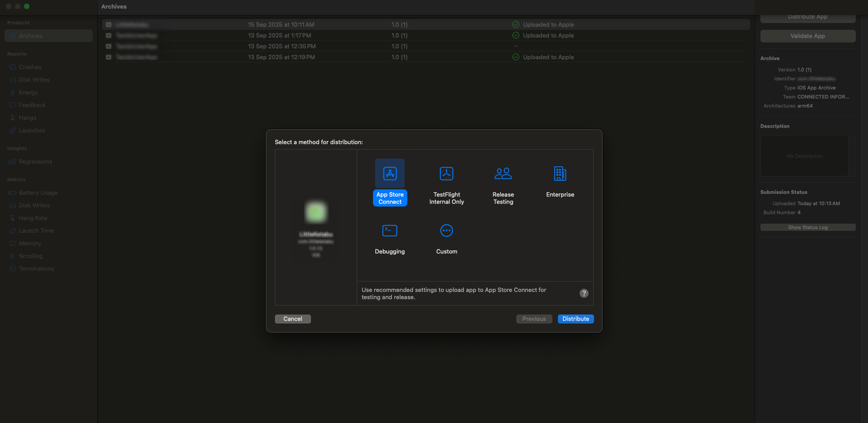The width and height of the screenshot is (868, 423).
Task: Open the help question mark button
Action: (584, 293)
